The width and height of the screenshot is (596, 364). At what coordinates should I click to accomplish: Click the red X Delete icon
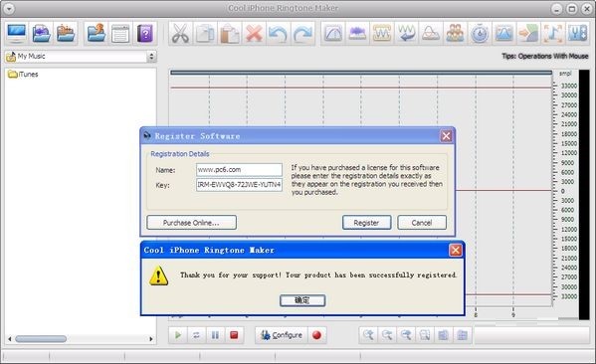pos(254,34)
